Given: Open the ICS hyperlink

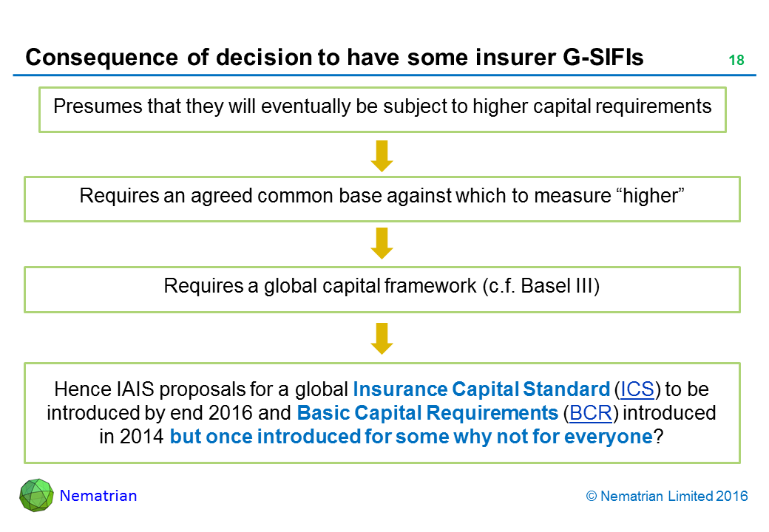Looking at the screenshot, I should tap(636, 389).
